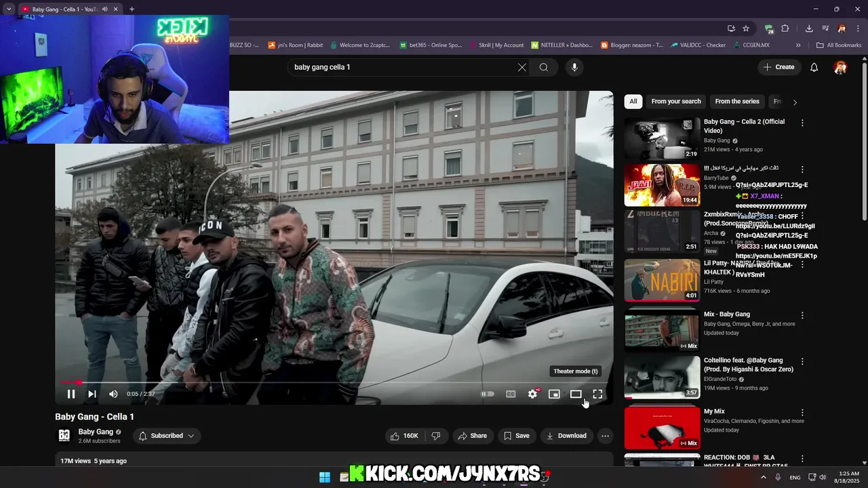Open options for Lil Patty video
Image resolution: width=868 pixels, height=488 pixels.
(802, 264)
